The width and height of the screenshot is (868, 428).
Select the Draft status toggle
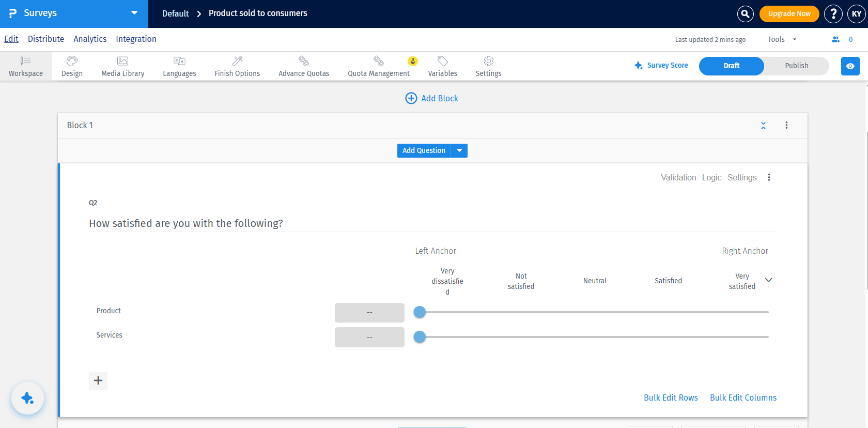click(x=731, y=66)
